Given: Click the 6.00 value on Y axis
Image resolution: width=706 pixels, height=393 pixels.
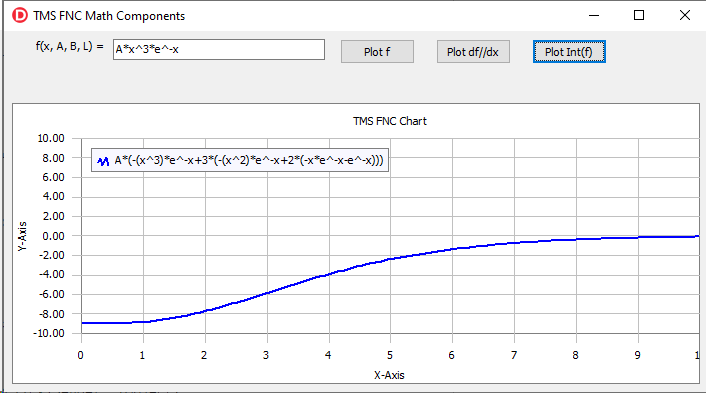Looking at the screenshot, I should (53, 177).
